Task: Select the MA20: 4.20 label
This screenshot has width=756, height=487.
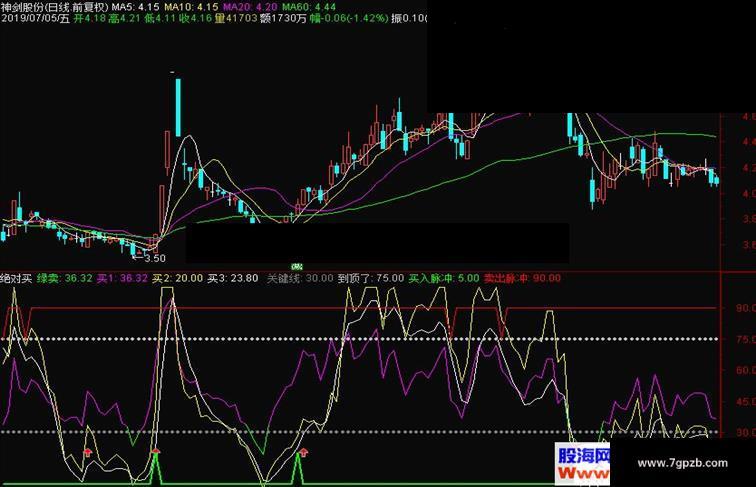Action: tap(250, 7)
